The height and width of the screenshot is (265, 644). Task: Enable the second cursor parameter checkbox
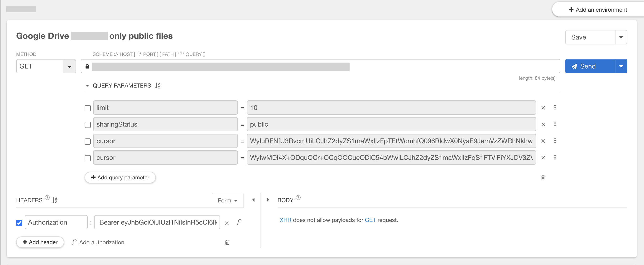coord(87,158)
